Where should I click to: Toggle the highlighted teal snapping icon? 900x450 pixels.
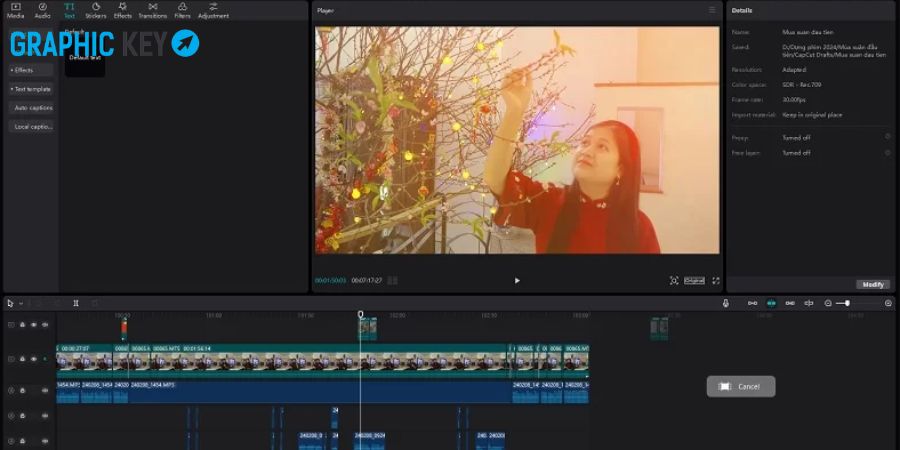pyautogui.click(x=771, y=303)
